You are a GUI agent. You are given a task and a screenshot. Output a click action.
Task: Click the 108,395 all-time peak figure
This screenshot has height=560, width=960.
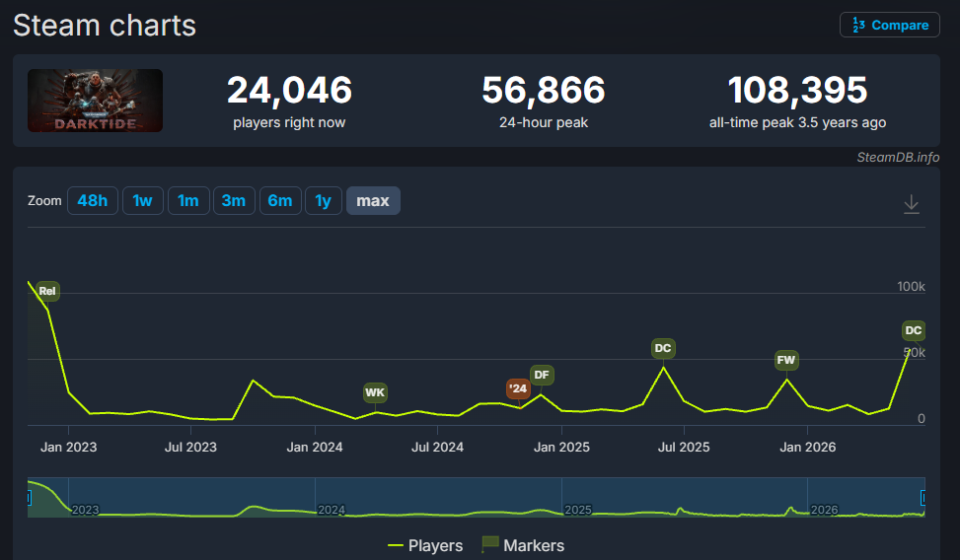pos(798,90)
